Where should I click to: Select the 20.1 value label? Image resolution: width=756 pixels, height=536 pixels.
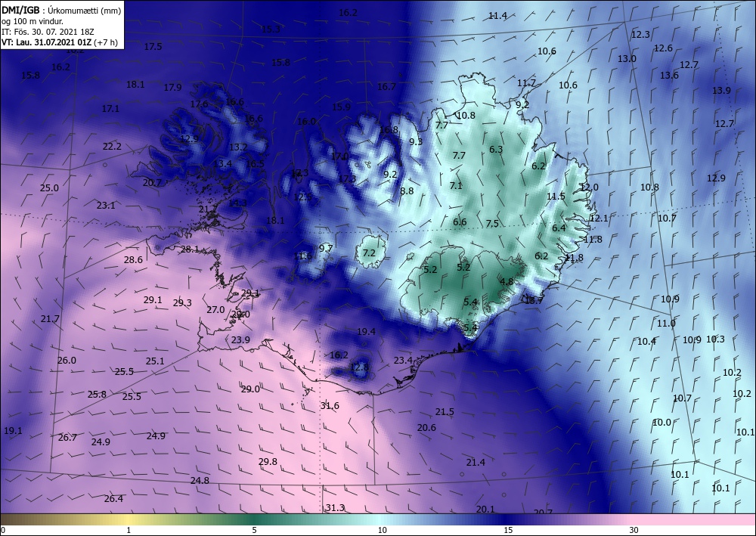(485, 510)
